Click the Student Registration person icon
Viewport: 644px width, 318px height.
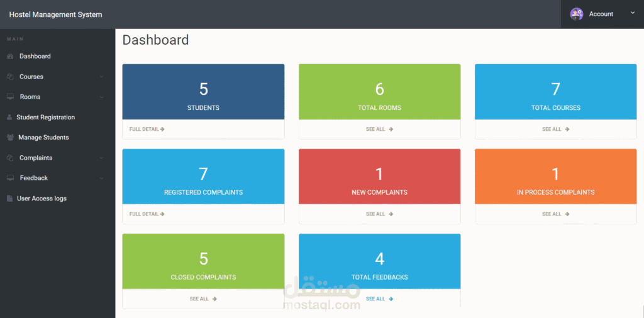click(x=9, y=118)
